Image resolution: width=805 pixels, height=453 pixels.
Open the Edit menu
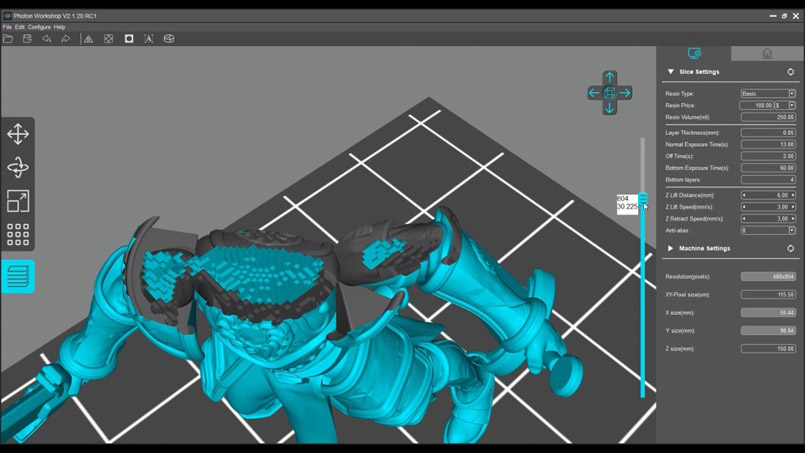[x=20, y=27]
